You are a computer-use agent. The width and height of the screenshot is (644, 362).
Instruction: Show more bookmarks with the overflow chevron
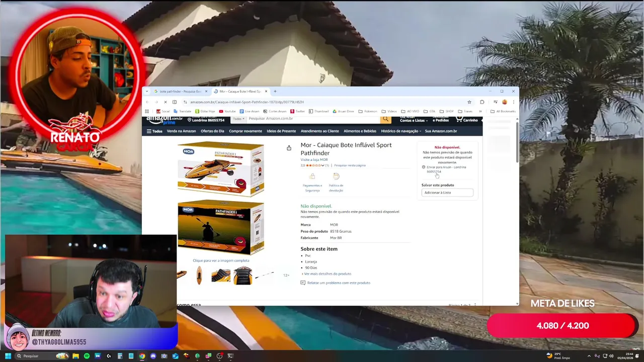point(480,111)
